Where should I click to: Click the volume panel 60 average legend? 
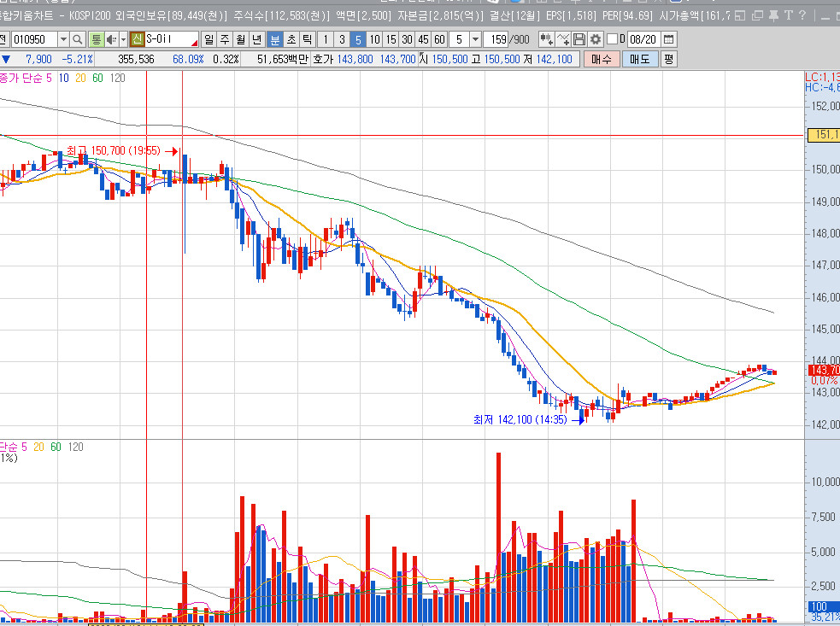[56, 447]
